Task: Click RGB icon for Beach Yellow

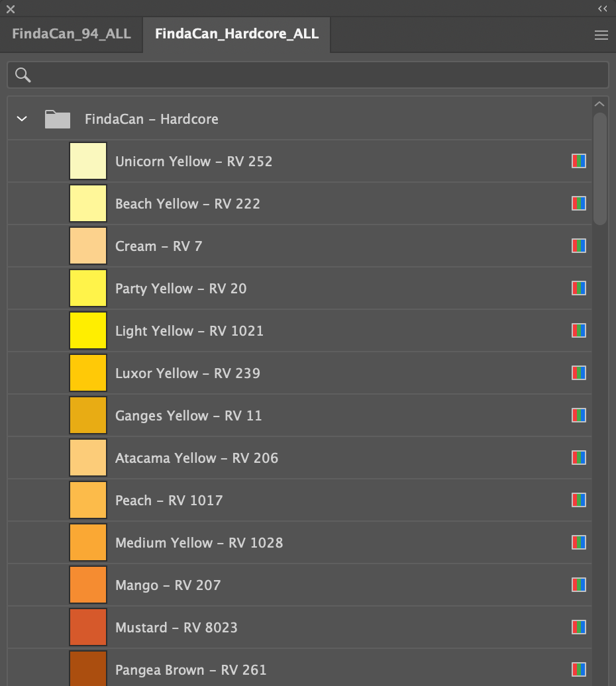Action: tap(579, 203)
